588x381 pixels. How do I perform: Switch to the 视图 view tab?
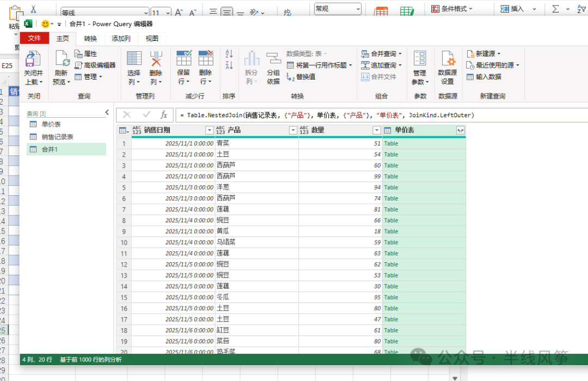(152, 38)
